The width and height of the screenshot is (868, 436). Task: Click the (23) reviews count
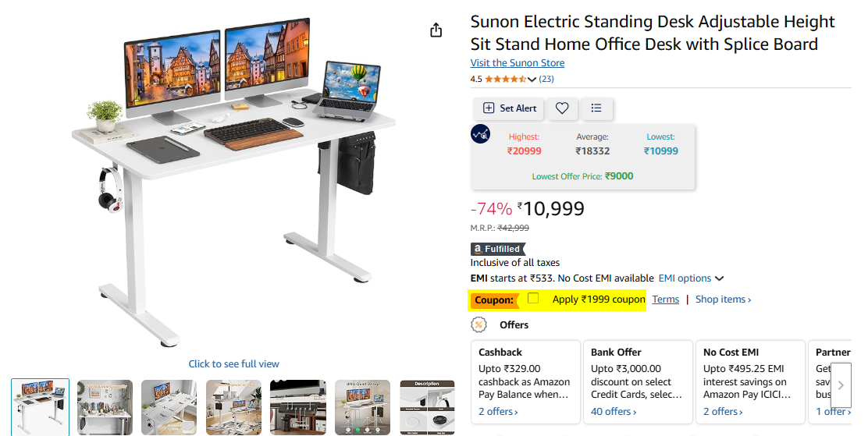click(x=546, y=79)
